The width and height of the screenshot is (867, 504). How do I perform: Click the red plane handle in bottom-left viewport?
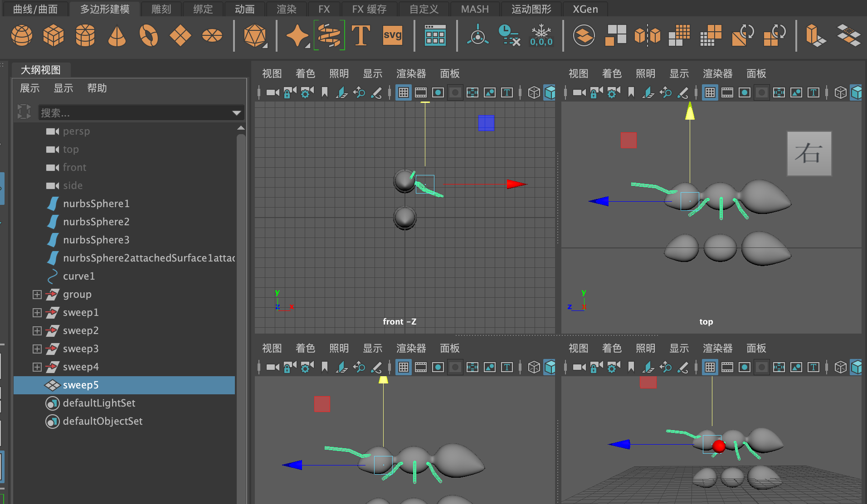(322, 404)
